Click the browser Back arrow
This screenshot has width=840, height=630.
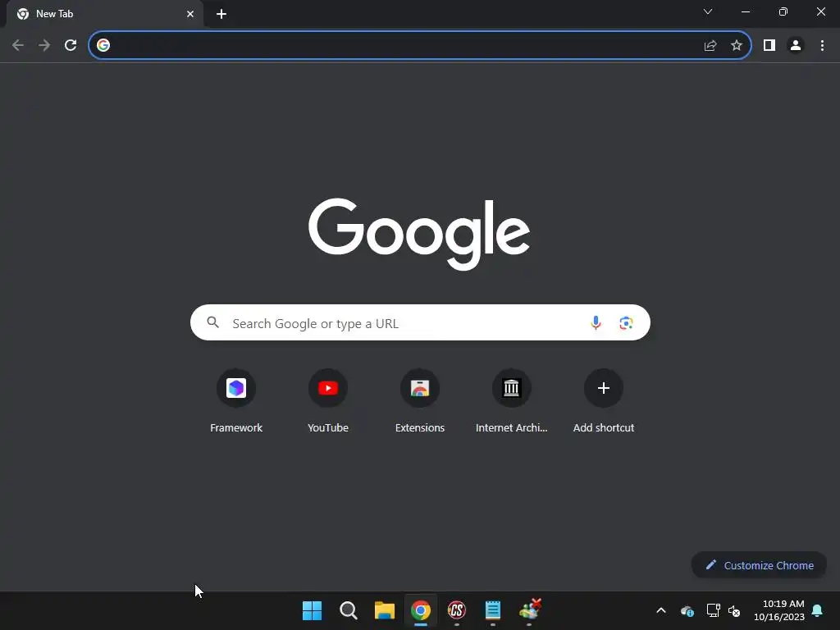(x=18, y=45)
